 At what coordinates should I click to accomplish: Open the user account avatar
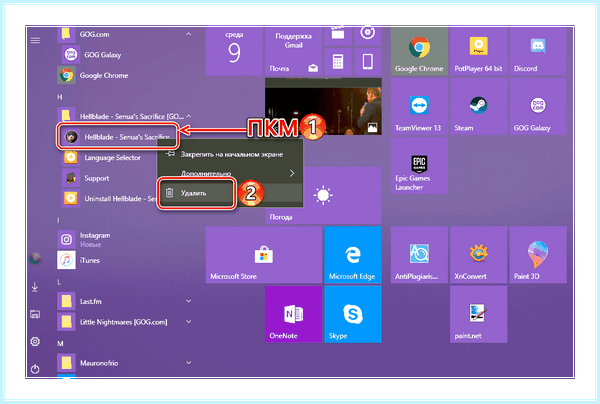36,259
